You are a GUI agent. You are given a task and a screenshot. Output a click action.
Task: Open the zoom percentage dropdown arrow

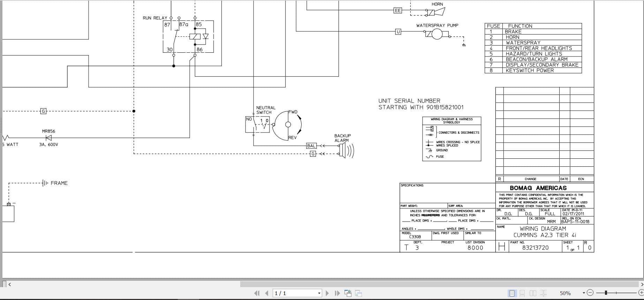point(584,293)
